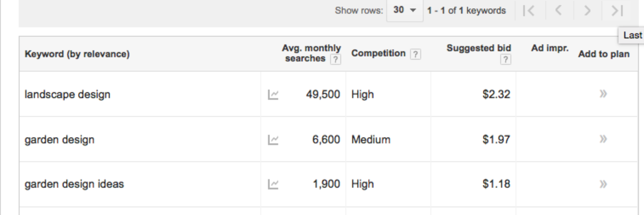The height and width of the screenshot is (215, 644).
Task: Click the landscape design keyword text
Action: point(67,94)
